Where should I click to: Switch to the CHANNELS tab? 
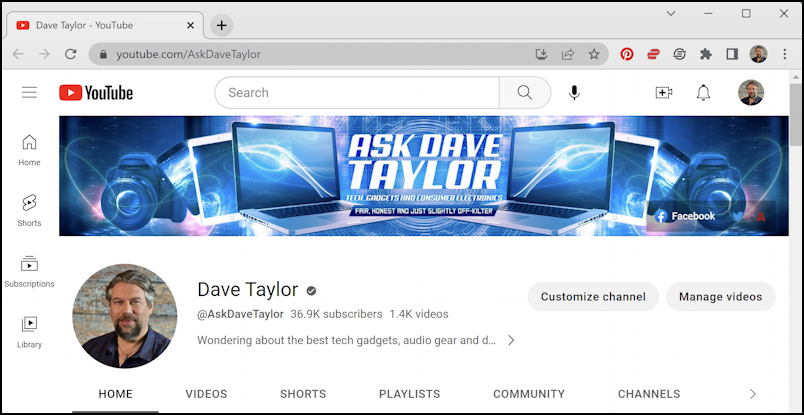pos(649,394)
